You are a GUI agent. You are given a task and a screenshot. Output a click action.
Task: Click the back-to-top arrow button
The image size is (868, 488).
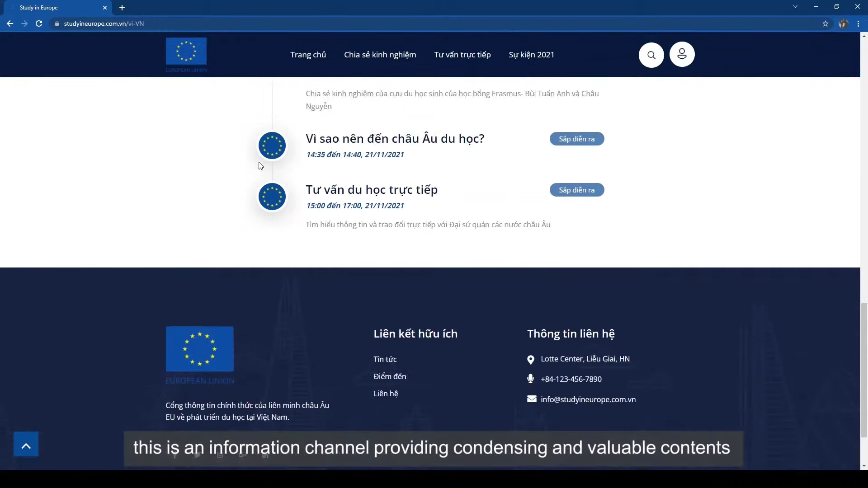click(x=26, y=445)
